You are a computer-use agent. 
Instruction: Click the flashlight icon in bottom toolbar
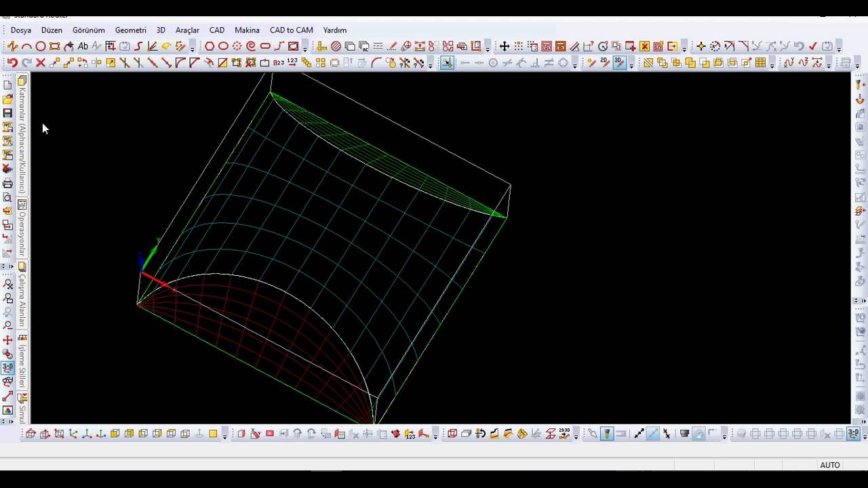click(x=607, y=434)
